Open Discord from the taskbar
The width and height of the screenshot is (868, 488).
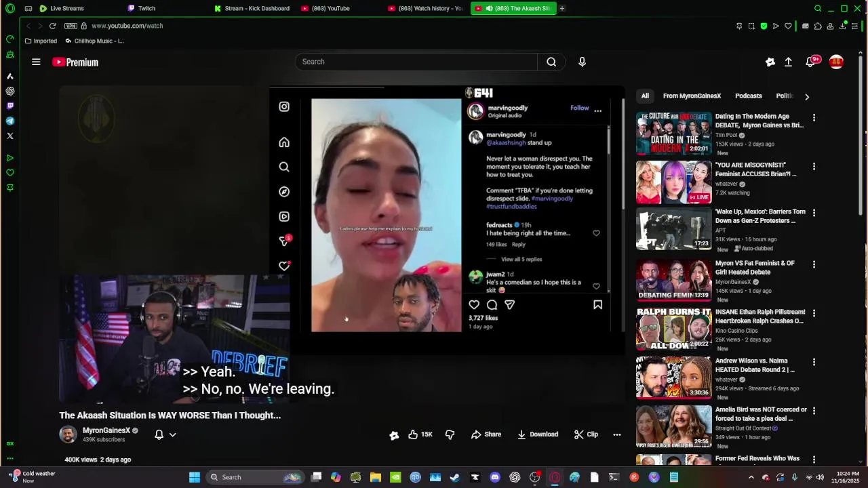(x=495, y=477)
